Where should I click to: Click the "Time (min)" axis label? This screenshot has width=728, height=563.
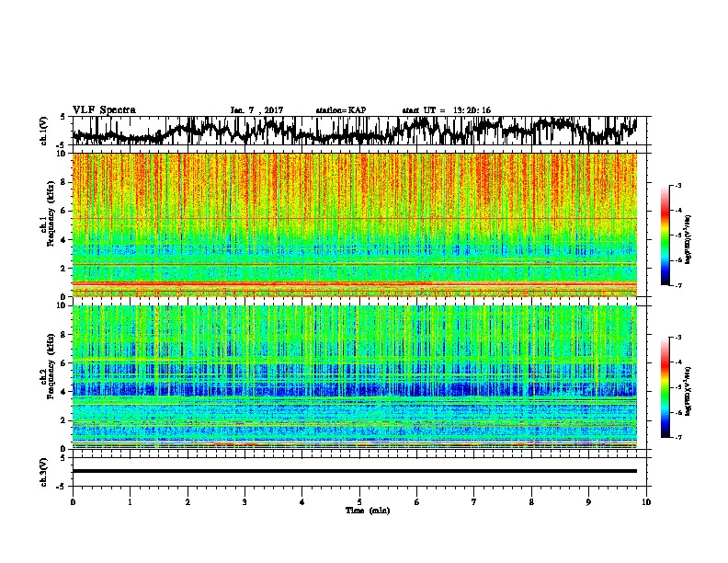368,511
